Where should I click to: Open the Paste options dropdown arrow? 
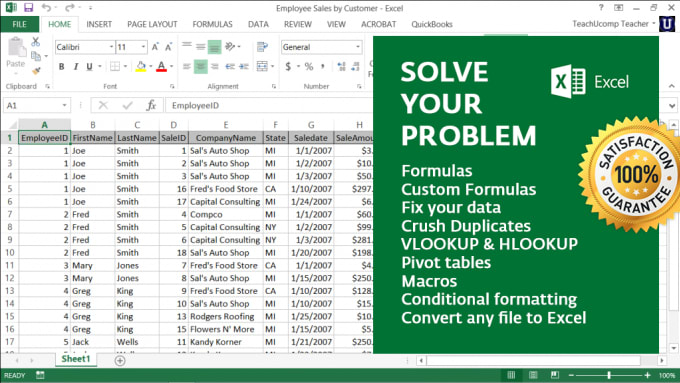(x=16, y=73)
